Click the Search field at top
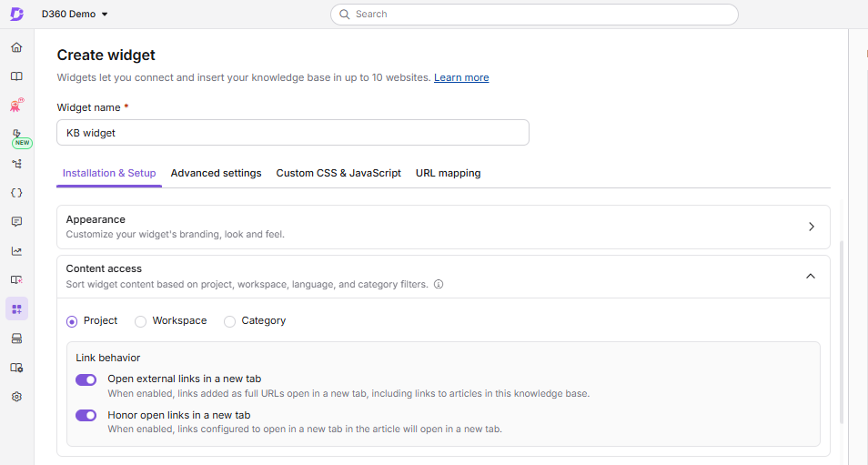Image resolution: width=868 pixels, height=465 pixels. point(534,15)
